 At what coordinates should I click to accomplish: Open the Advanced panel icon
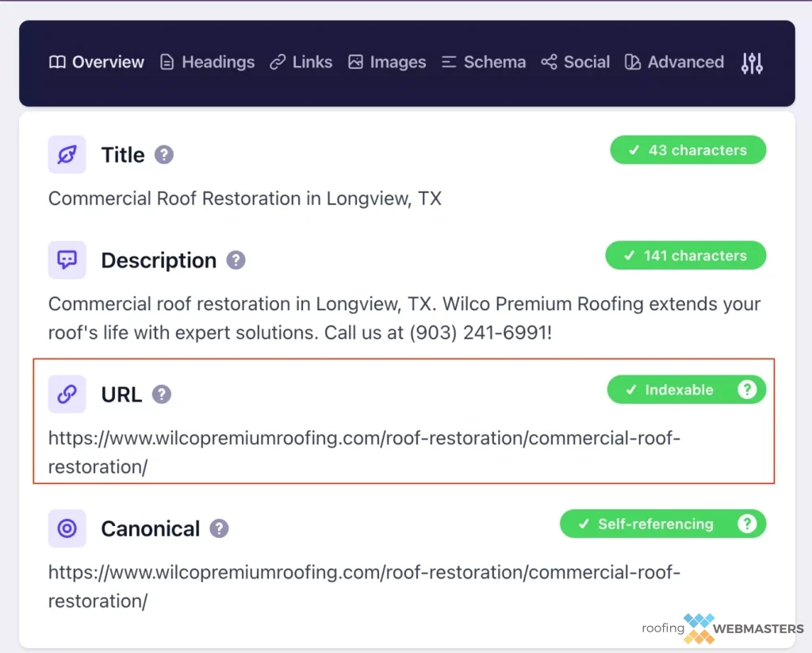pos(632,62)
